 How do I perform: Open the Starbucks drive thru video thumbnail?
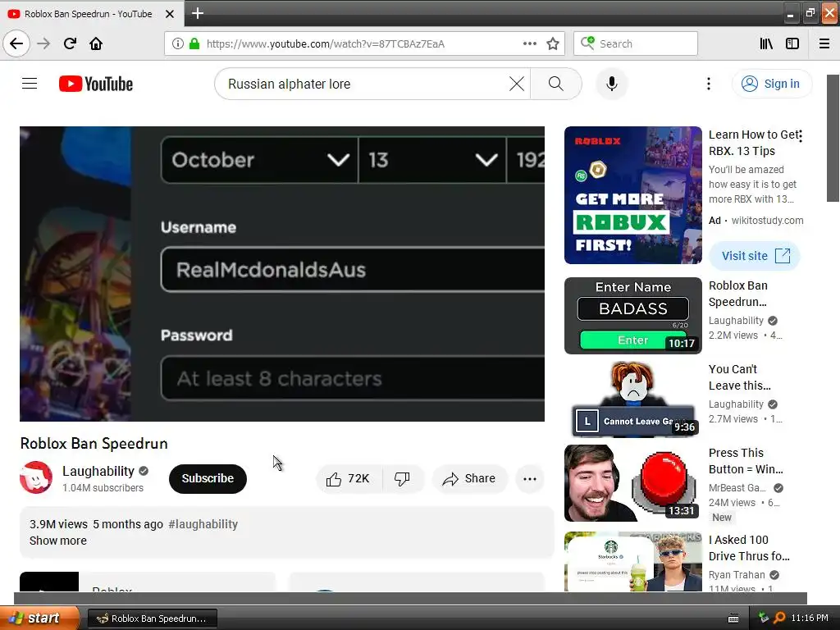coord(633,561)
